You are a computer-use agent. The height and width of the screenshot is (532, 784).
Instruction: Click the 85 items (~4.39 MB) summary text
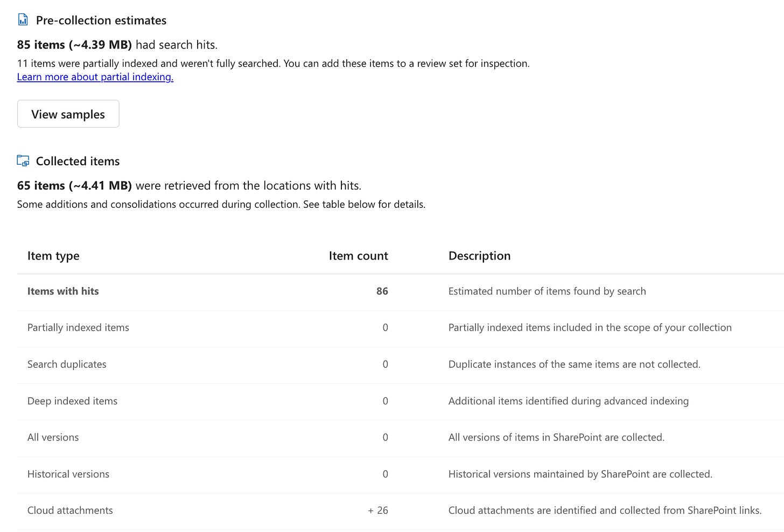[74, 45]
